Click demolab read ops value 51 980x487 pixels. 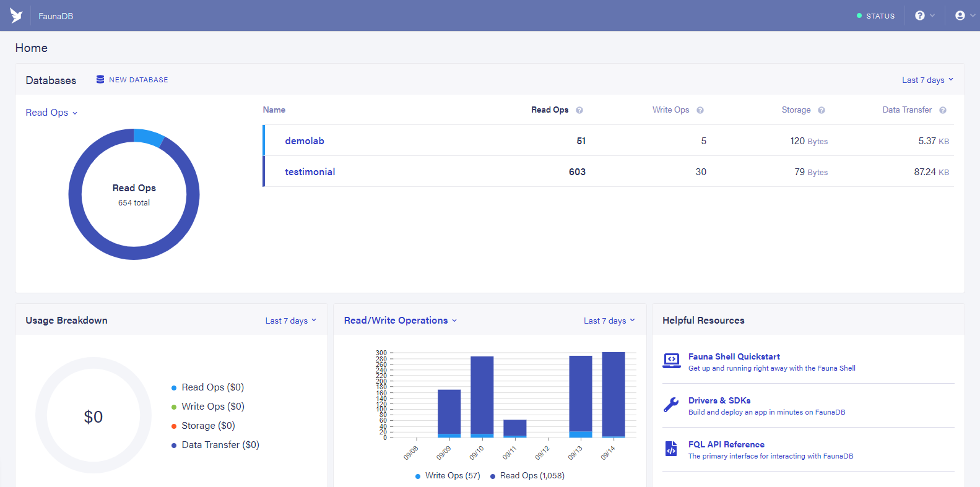tap(581, 141)
